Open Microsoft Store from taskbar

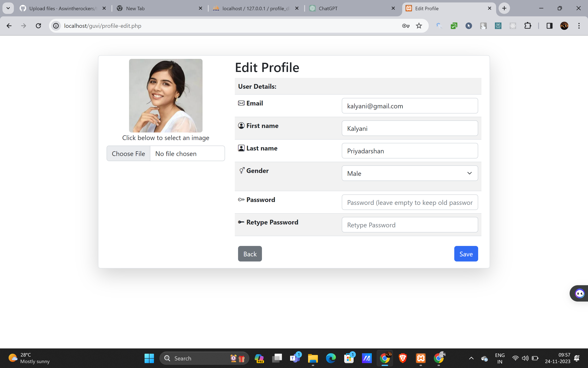[x=349, y=358]
